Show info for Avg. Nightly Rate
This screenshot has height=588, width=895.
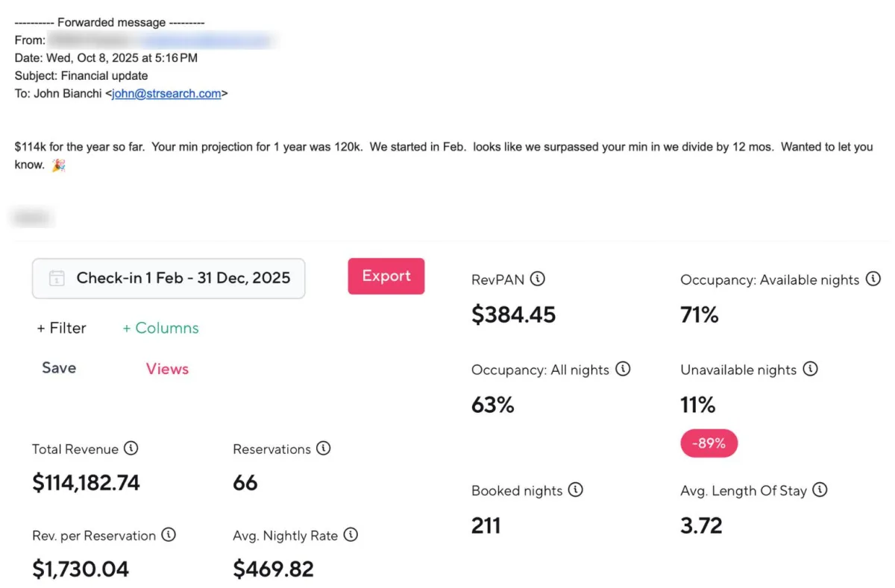351,535
